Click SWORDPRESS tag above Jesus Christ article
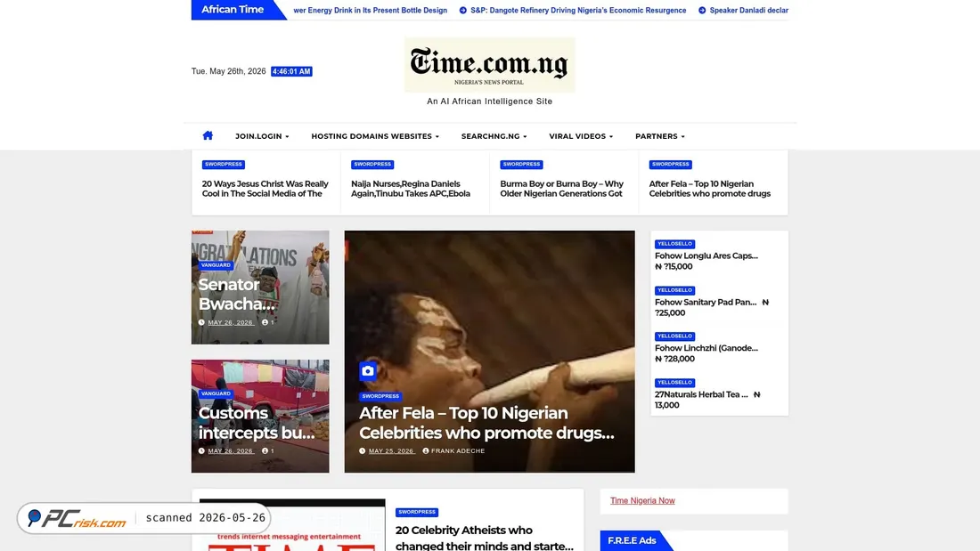The width and height of the screenshot is (980, 551). 223,165
